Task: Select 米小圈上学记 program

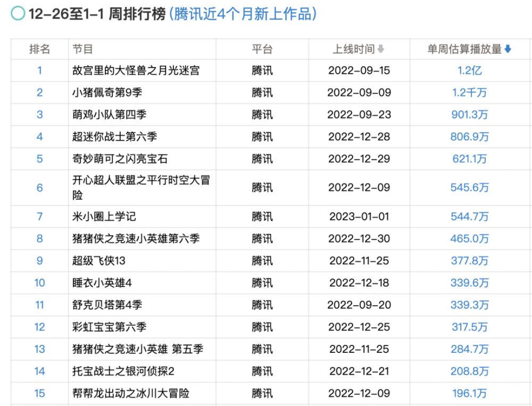Action: tap(104, 216)
